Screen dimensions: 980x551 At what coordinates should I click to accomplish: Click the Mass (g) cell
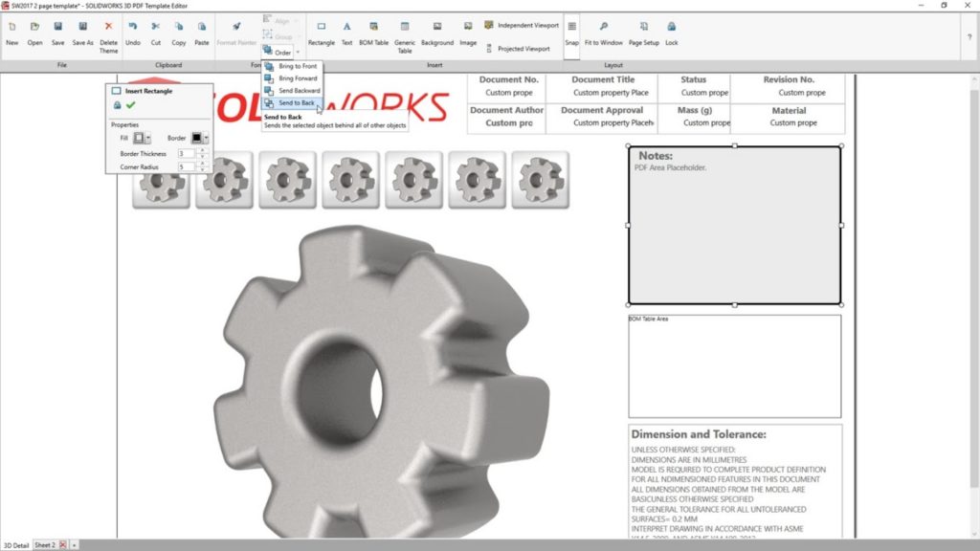(695, 110)
